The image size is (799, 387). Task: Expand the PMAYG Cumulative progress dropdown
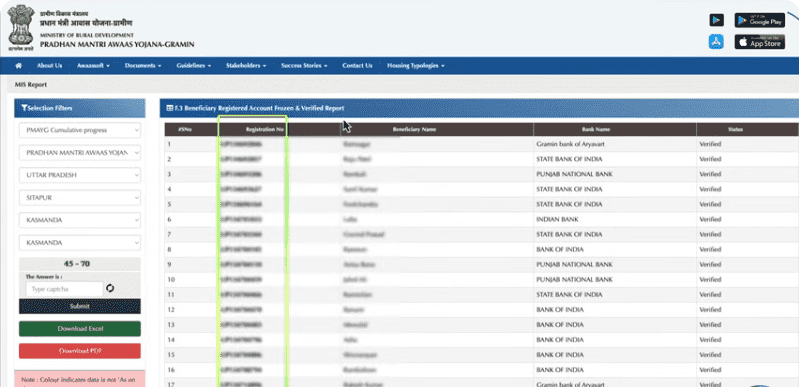click(80, 130)
